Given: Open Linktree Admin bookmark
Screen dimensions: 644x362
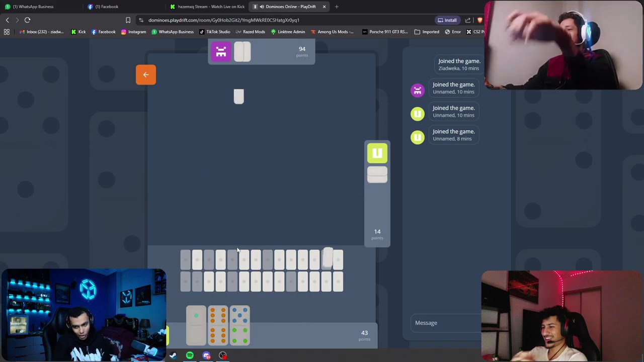Looking at the screenshot, I should (288, 32).
